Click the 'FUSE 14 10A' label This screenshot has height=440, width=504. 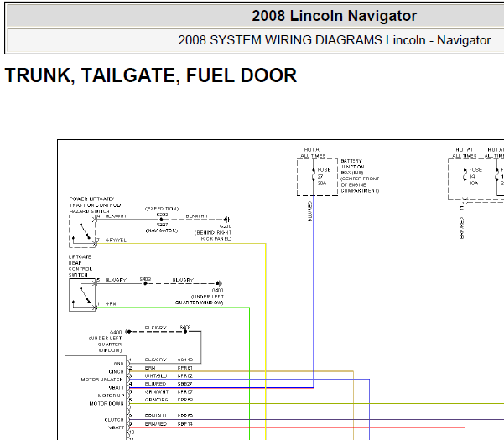coord(475,176)
